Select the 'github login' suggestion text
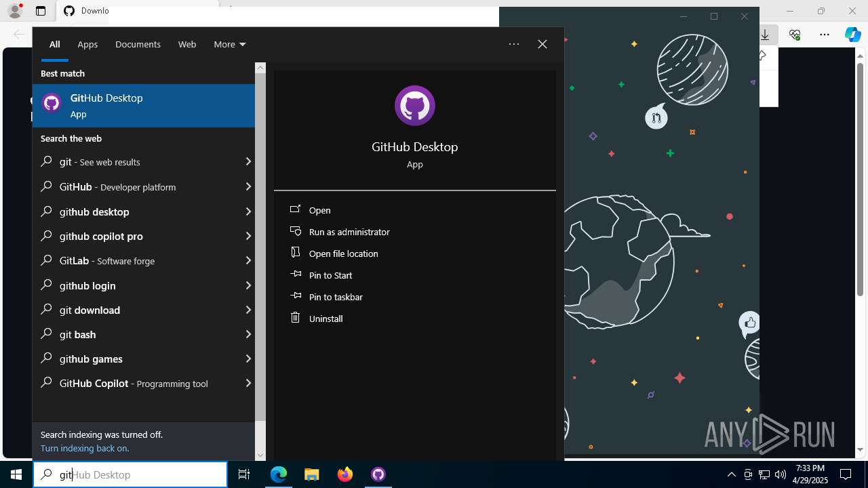This screenshot has width=868, height=488. [87, 285]
